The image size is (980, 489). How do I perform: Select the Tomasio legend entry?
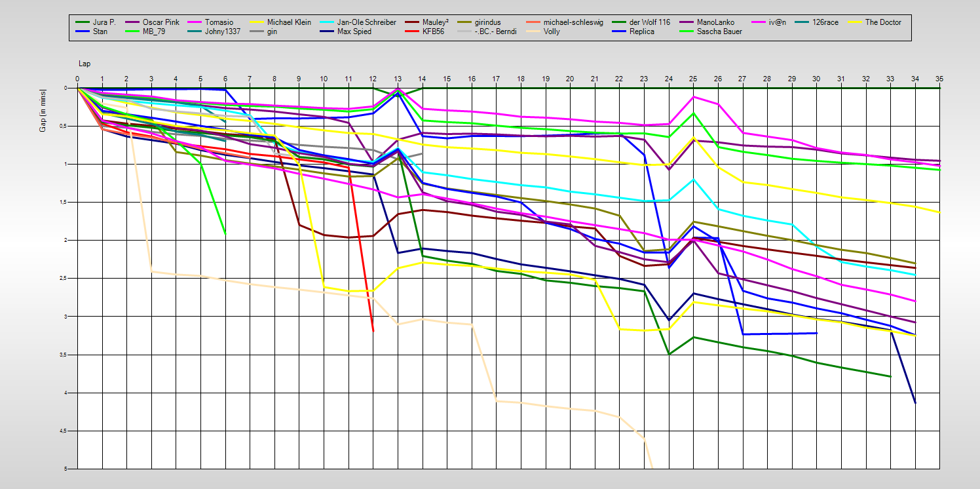tap(211, 22)
